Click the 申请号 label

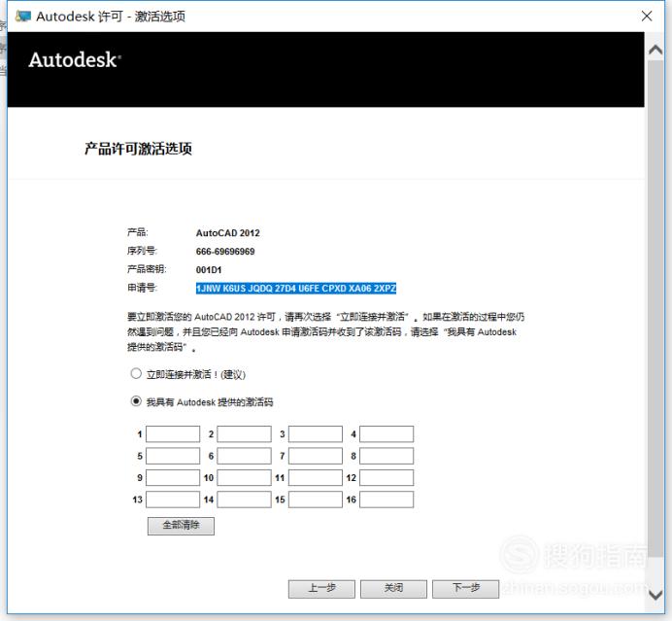(x=142, y=288)
